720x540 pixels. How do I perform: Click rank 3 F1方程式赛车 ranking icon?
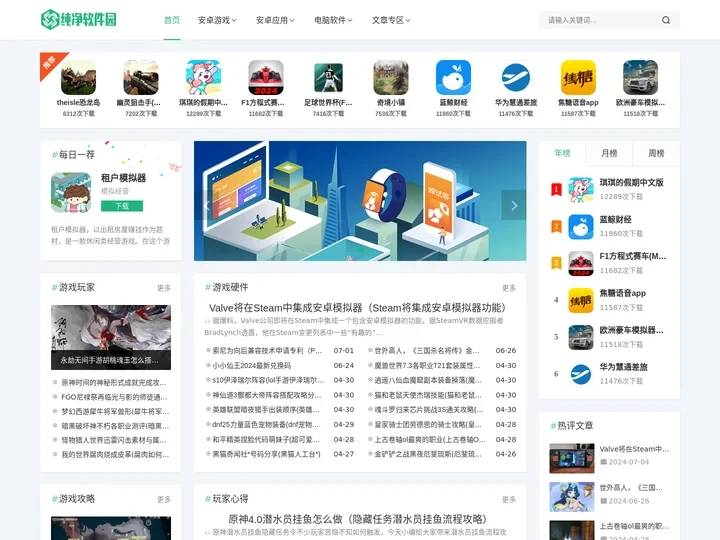tap(581, 264)
